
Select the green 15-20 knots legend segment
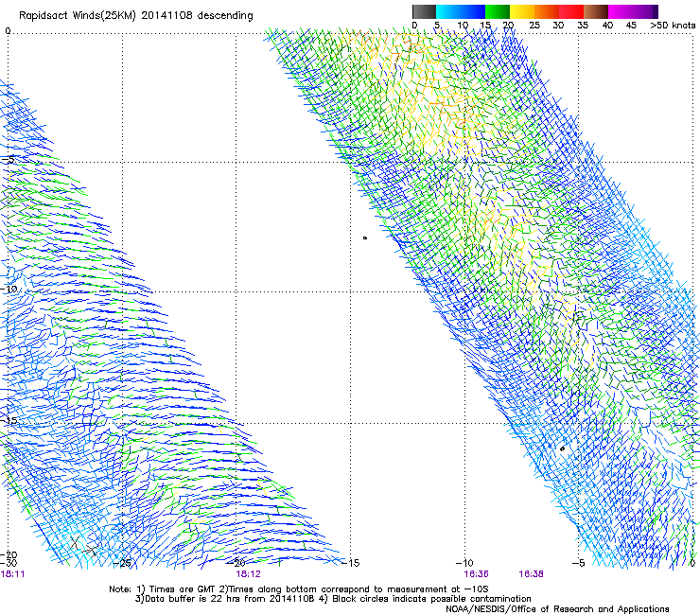pos(498,11)
